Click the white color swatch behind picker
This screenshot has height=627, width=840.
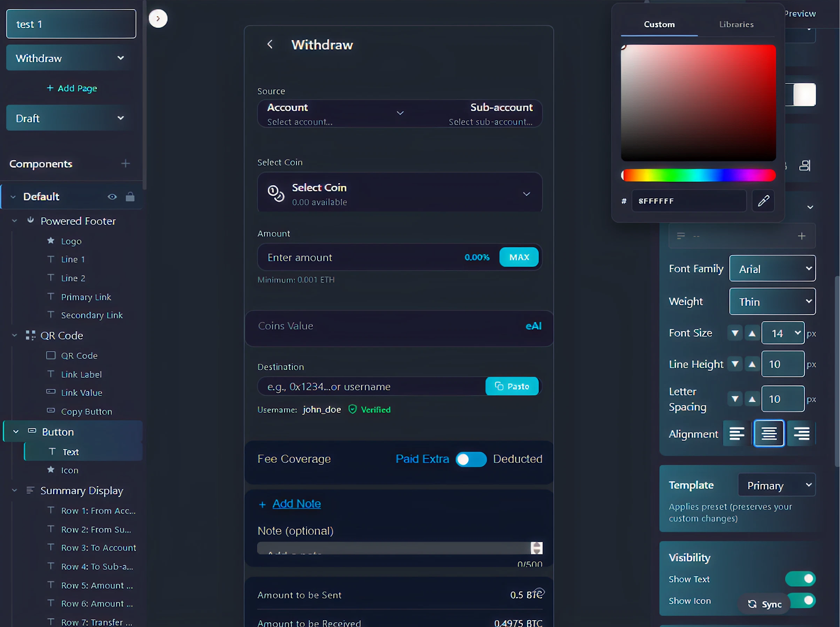coord(804,95)
